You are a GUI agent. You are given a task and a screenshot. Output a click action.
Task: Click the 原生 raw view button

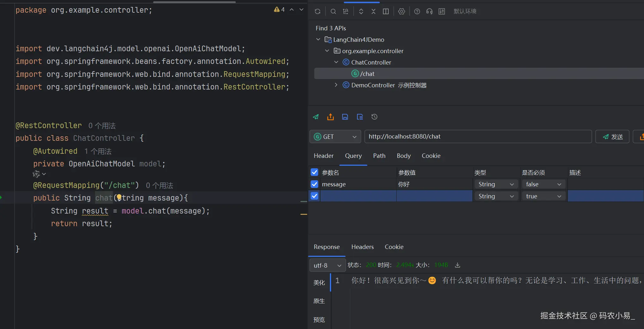[x=319, y=301]
